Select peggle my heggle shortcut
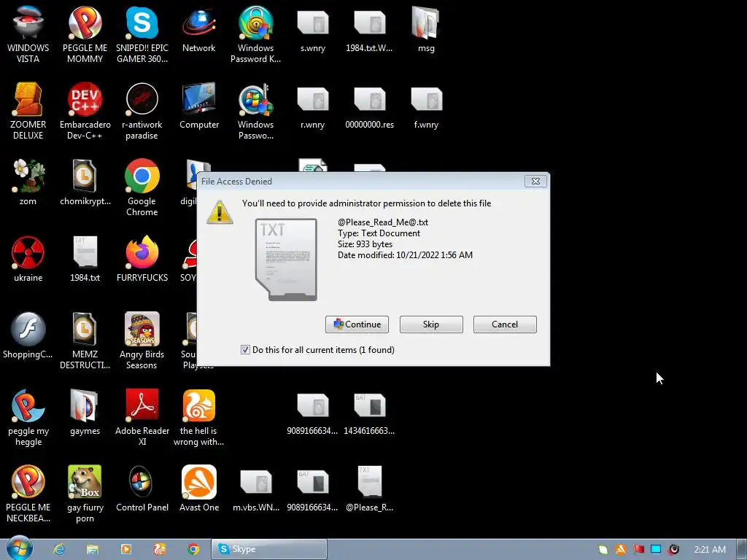This screenshot has height=560, width=747. point(28,418)
